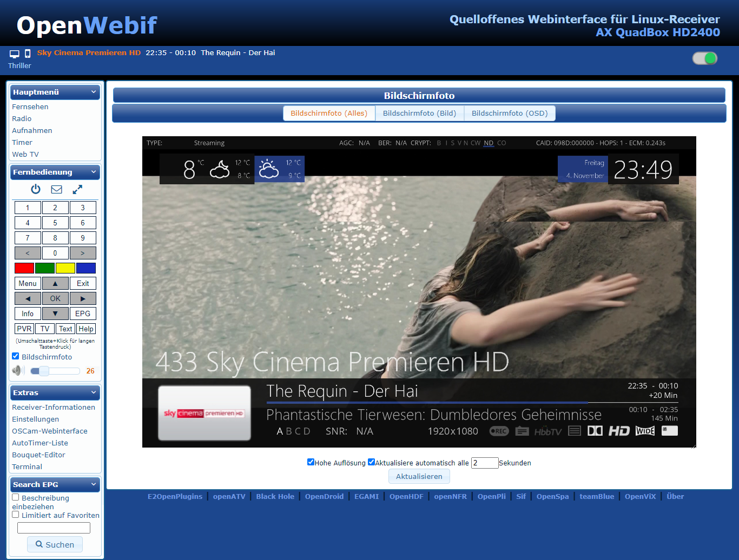Viewport: 739px width, 560px height.
Task: Switch to Bildschirmfoto (Bild) tab
Action: pos(419,113)
